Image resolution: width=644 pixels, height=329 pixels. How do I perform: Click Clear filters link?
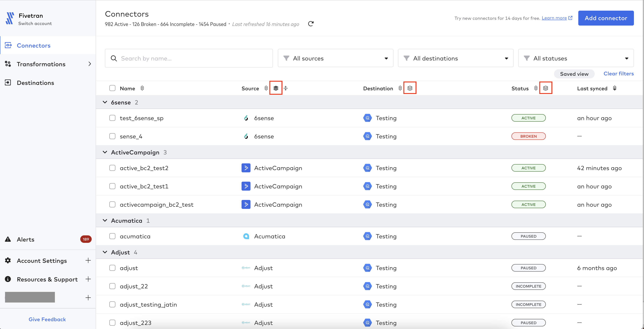point(618,74)
